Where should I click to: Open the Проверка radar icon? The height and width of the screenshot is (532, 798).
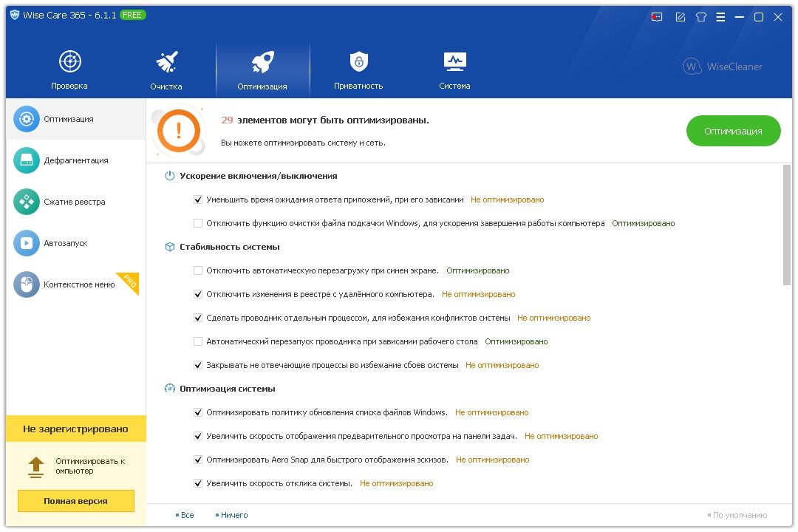69,61
